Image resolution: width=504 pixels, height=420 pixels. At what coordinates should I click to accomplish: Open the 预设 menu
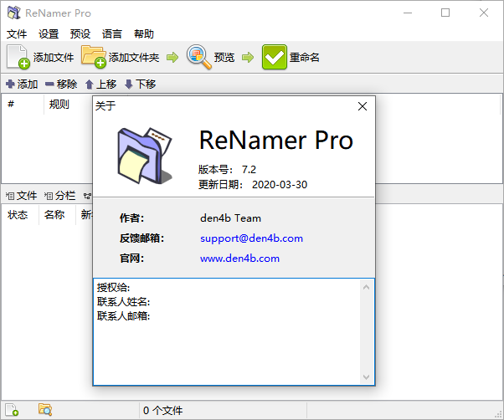80,33
